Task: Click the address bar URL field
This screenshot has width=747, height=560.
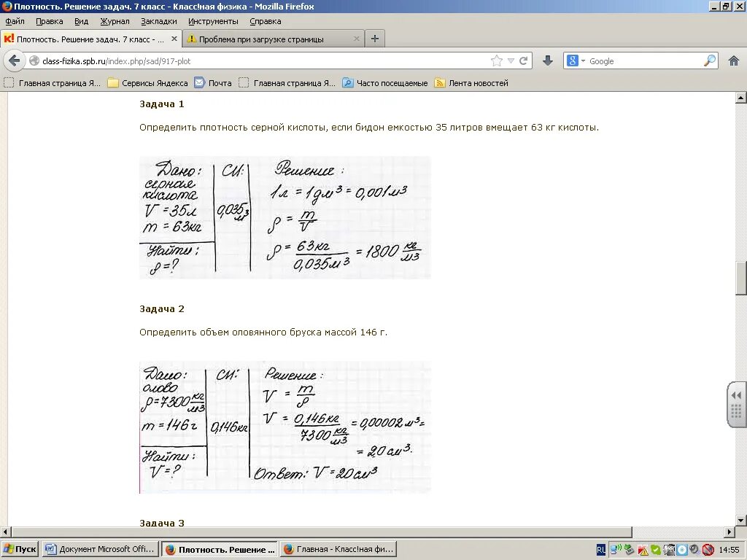Action: [x=264, y=61]
